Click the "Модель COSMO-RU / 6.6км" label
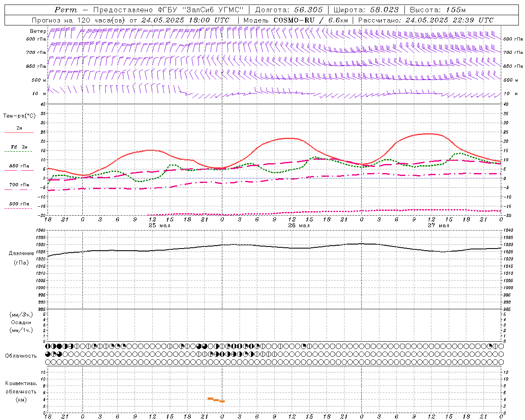 [296, 20]
